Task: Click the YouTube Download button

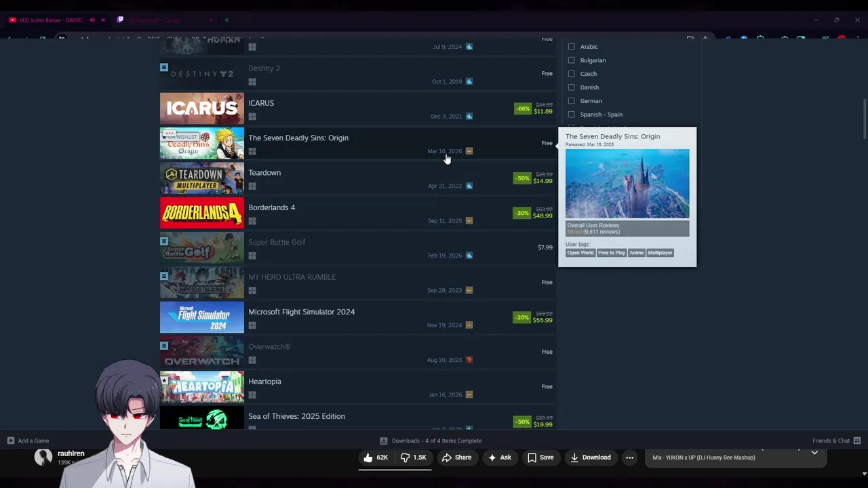Action: point(591,457)
